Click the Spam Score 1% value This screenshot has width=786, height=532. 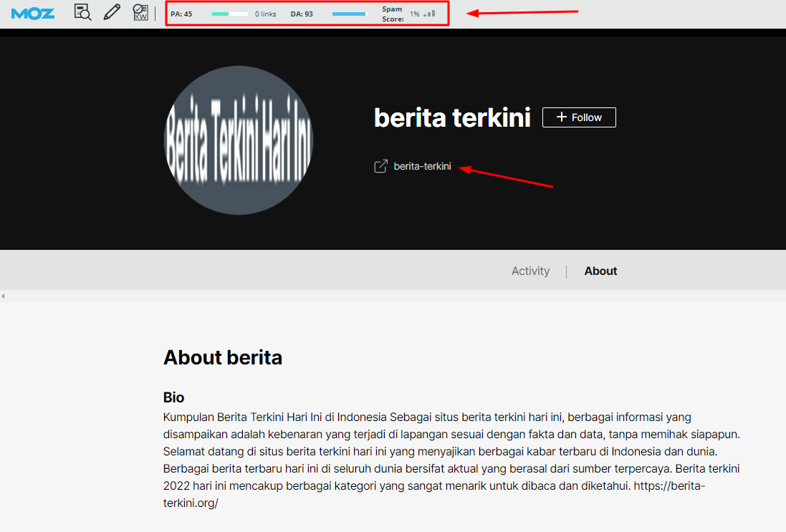pyautogui.click(x=415, y=14)
